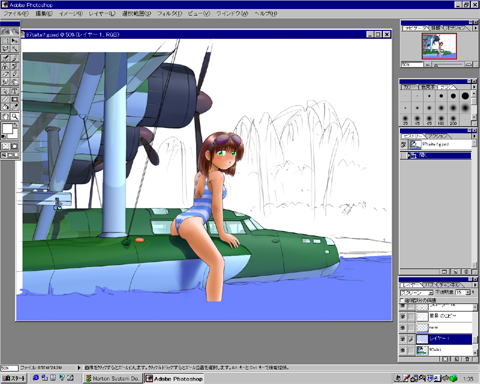Set history brush source on snapshot
Image resolution: width=480 pixels, height=384 pixels.
403,144
